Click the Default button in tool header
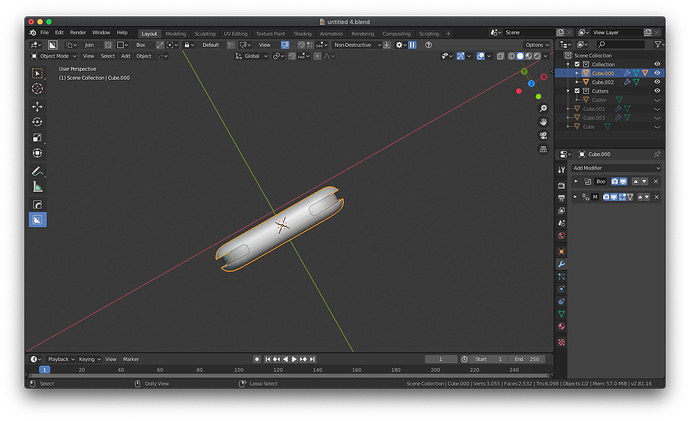 210,45
